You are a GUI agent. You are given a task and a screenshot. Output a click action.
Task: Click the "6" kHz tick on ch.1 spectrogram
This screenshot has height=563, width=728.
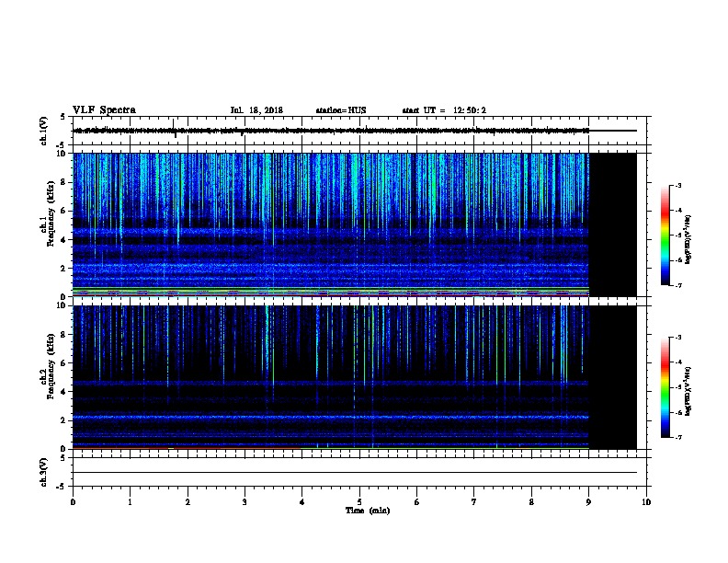(x=63, y=211)
